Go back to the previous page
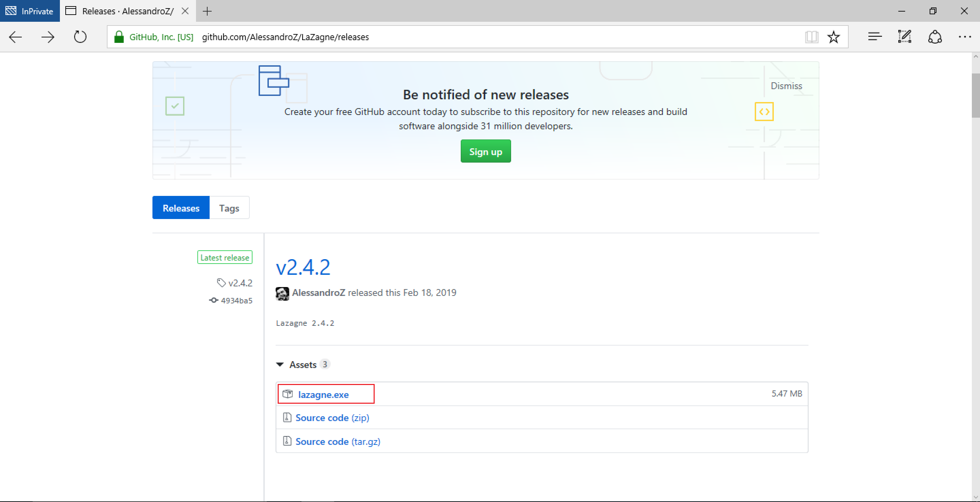 (16, 37)
